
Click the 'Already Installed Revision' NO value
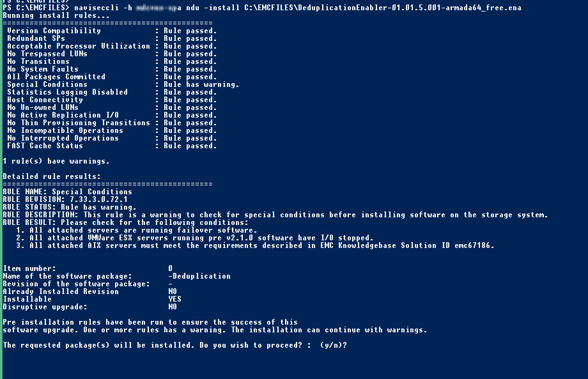tap(173, 291)
